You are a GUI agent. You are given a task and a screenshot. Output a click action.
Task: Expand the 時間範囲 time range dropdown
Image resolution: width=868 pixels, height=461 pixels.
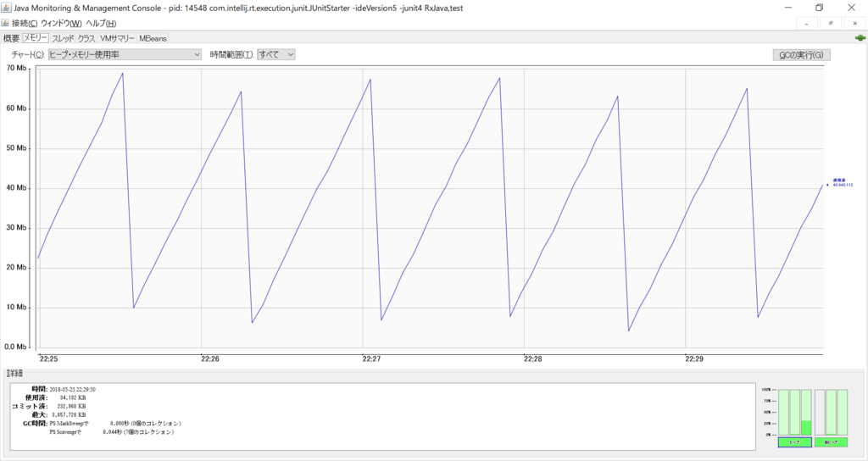(276, 54)
